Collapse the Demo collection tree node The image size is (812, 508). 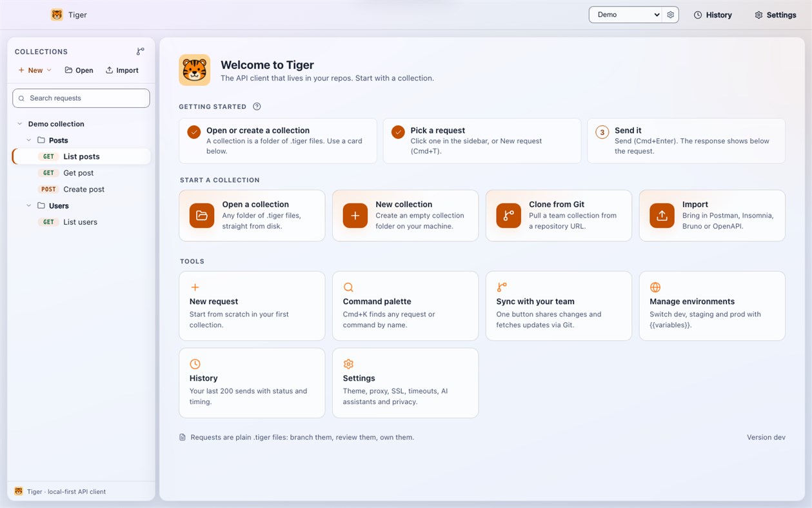[20, 124]
